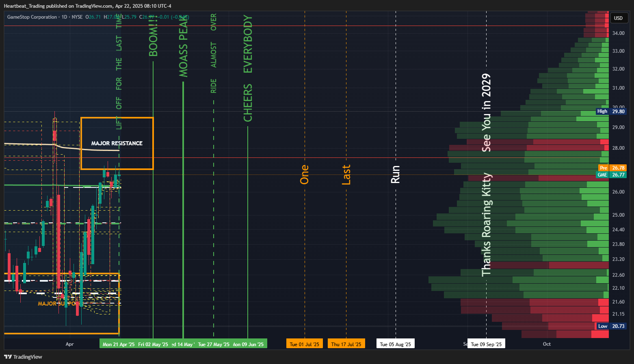Select the GameStop Corporation symbol title
Image resolution: width=634 pixels, height=364 pixels.
click(x=32, y=17)
